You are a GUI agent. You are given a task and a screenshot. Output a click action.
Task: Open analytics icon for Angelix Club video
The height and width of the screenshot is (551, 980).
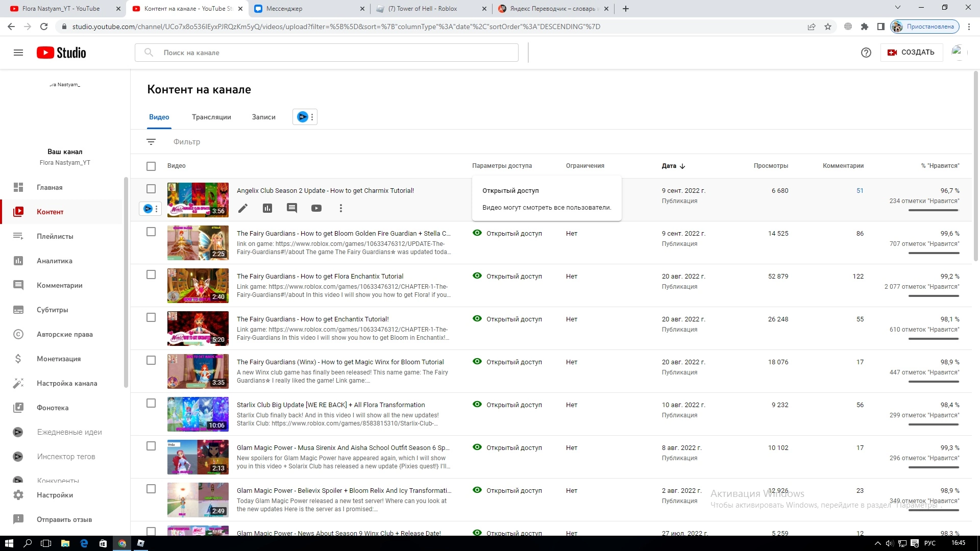click(267, 208)
